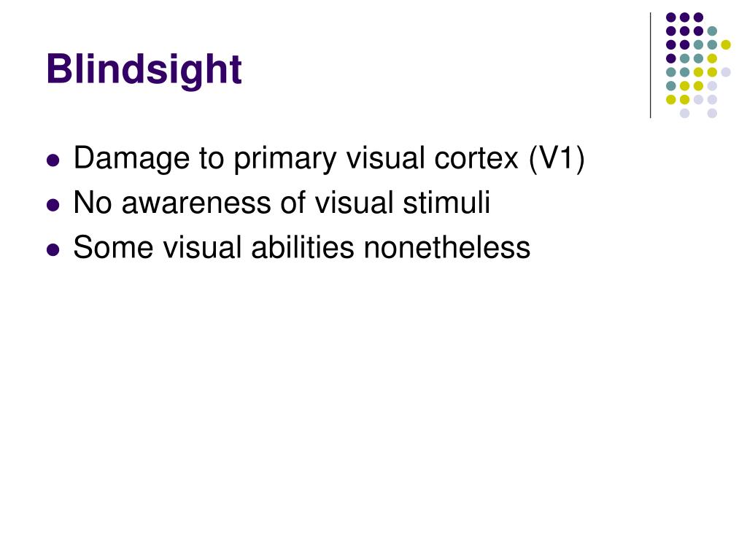Click the thin vertical divider line beside dots
The height and width of the screenshot is (560, 747).
tap(650, 65)
